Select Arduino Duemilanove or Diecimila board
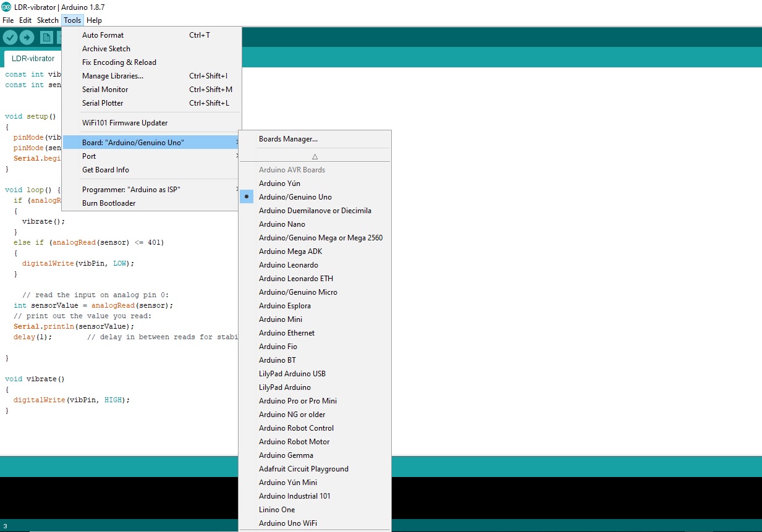 click(315, 211)
